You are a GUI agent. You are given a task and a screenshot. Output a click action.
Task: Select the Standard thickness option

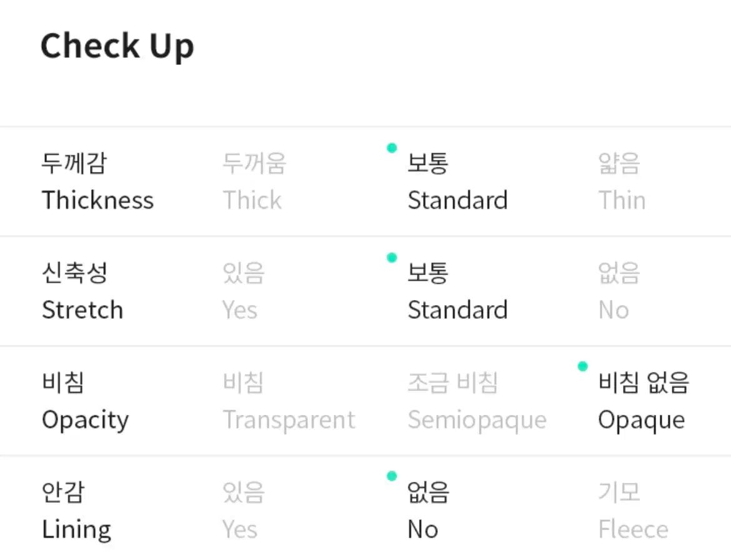point(458,182)
